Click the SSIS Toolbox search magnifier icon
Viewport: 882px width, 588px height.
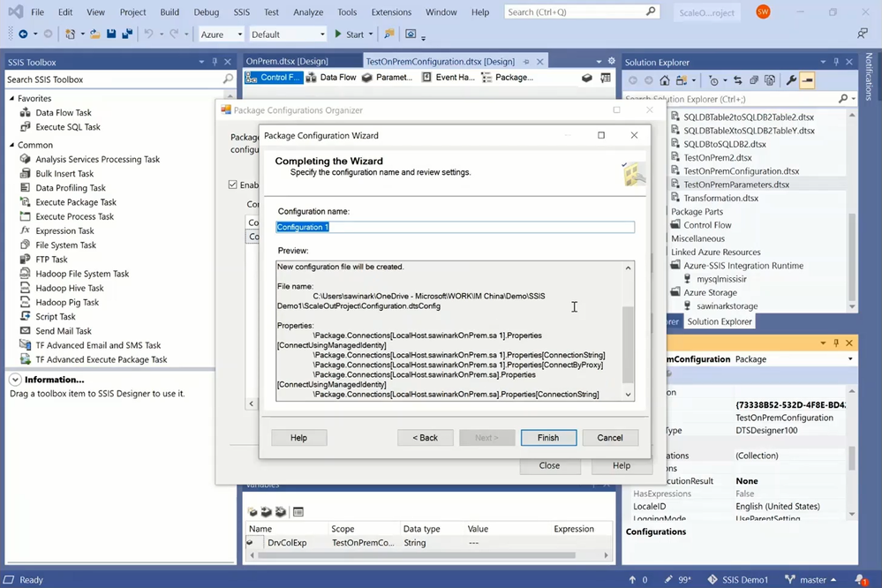pyautogui.click(x=228, y=79)
